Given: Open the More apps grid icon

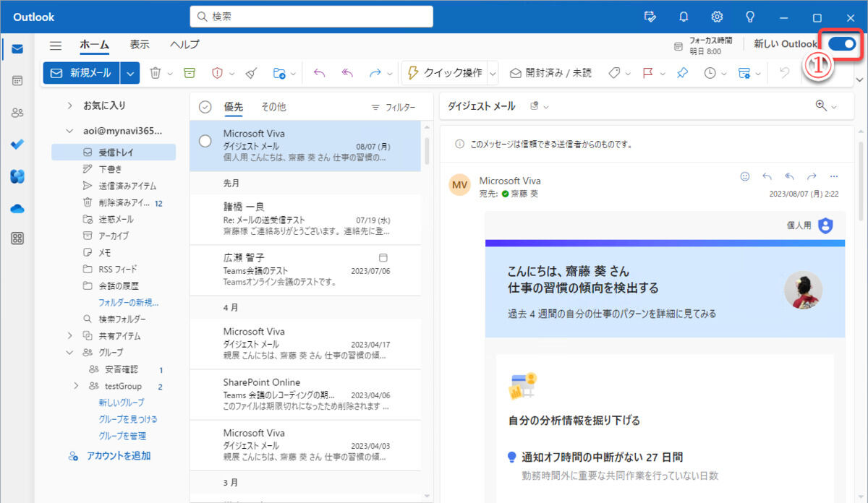Looking at the screenshot, I should (x=17, y=238).
